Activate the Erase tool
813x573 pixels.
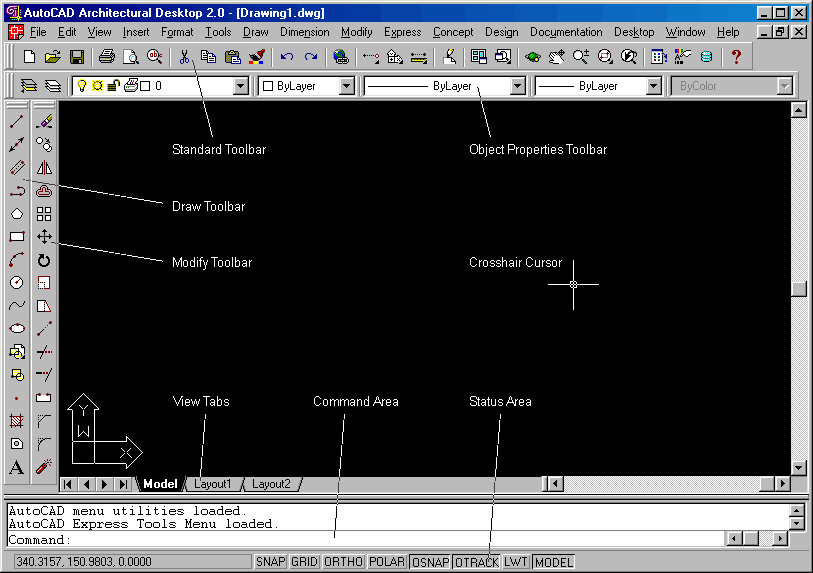tap(44, 122)
